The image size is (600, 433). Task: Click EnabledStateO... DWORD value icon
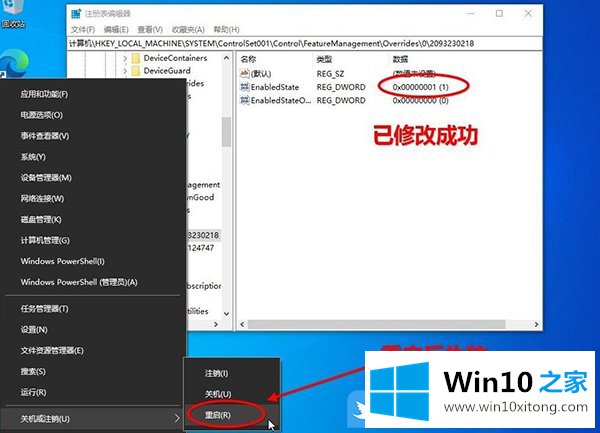click(x=245, y=100)
